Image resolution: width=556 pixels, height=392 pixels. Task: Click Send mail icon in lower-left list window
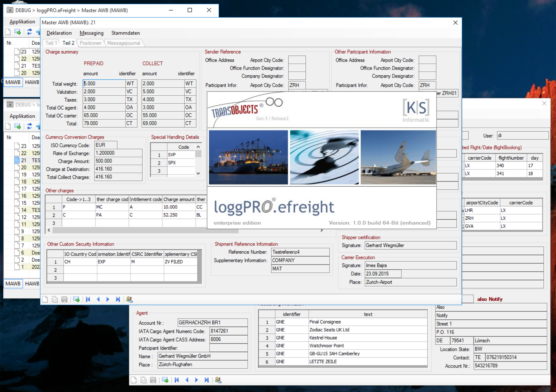click(x=17, y=126)
